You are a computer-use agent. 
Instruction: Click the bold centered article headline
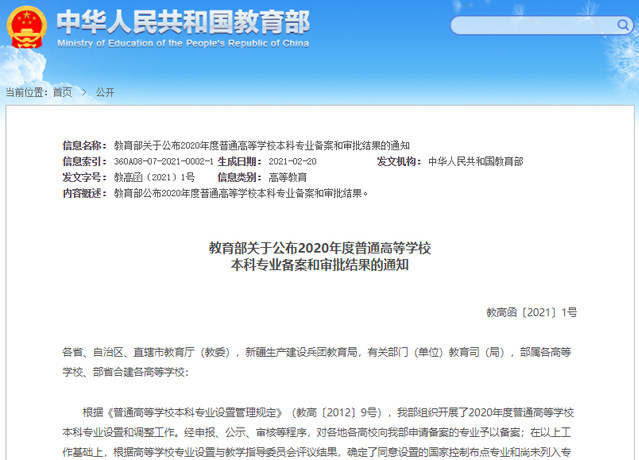coord(319,256)
